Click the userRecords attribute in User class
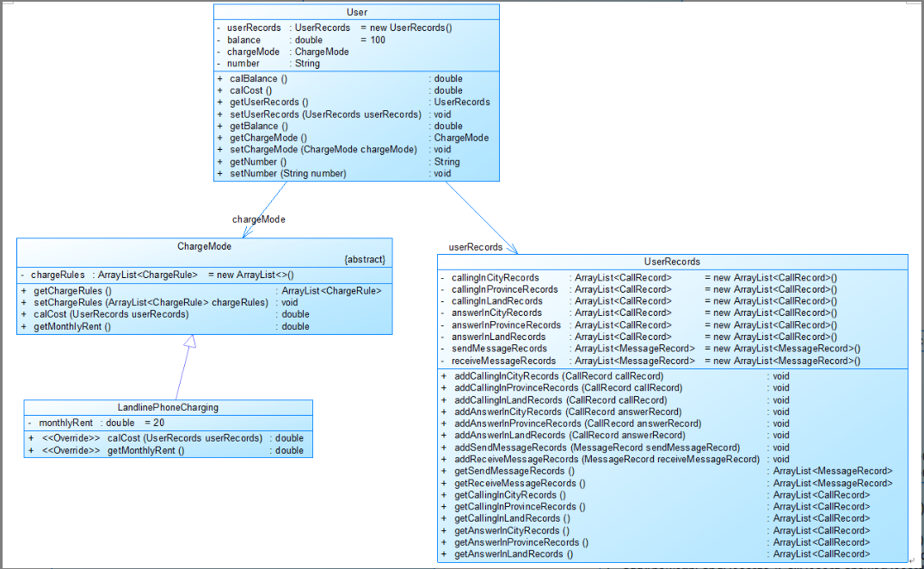Screen dimensions: 924x569 pyautogui.click(x=334, y=28)
